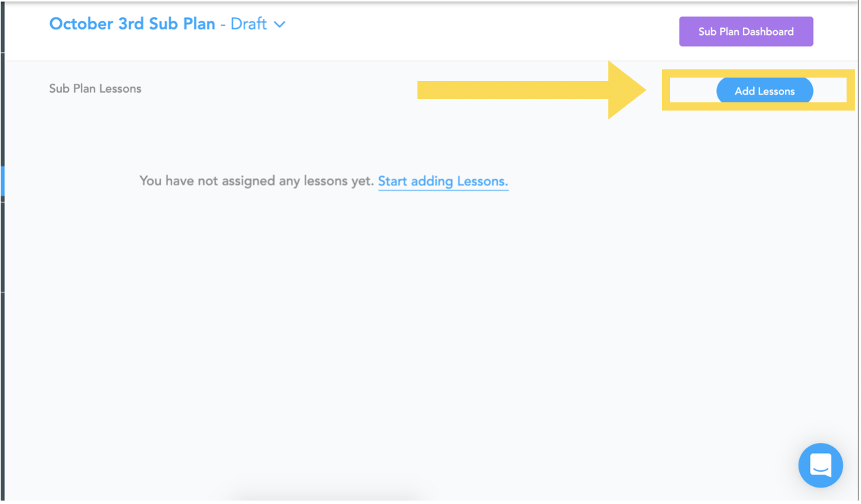This screenshot has width=861, height=504.
Task: Select the blue active sidebar indicator
Action: click(x=2, y=181)
